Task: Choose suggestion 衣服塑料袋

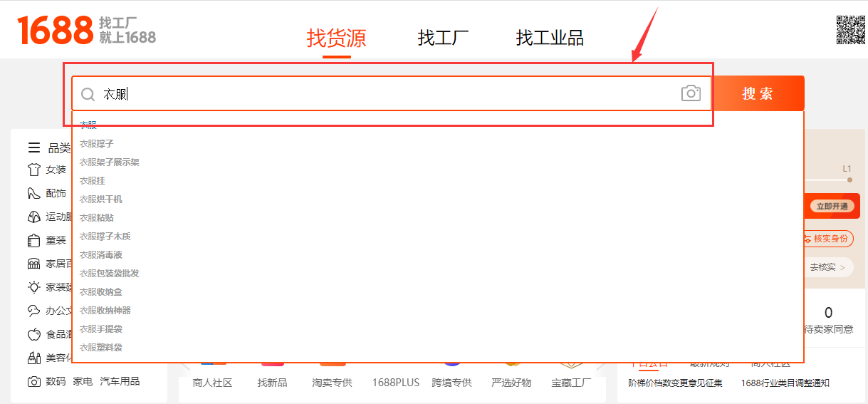Action: tap(100, 347)
